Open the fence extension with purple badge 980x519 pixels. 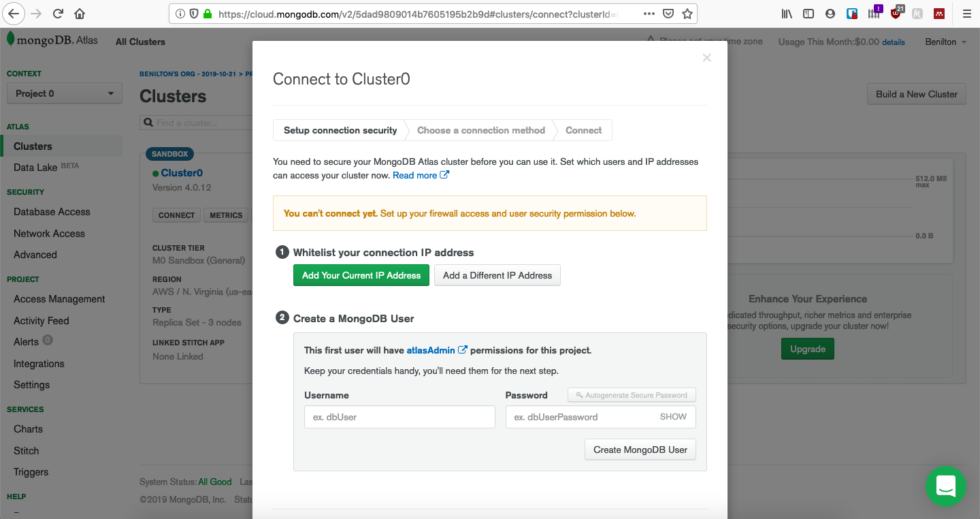pos(874,13)
